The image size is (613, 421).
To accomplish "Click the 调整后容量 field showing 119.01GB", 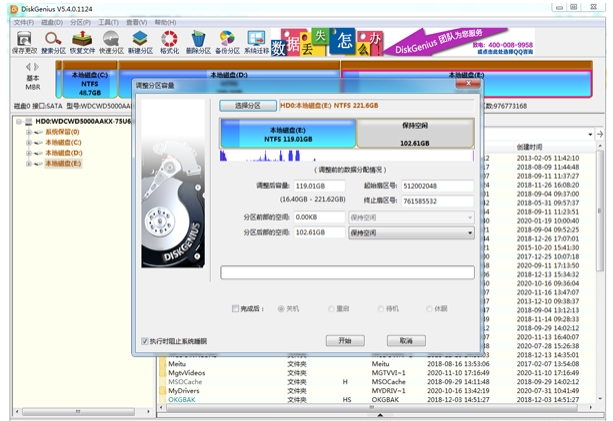I will [319, 186].
